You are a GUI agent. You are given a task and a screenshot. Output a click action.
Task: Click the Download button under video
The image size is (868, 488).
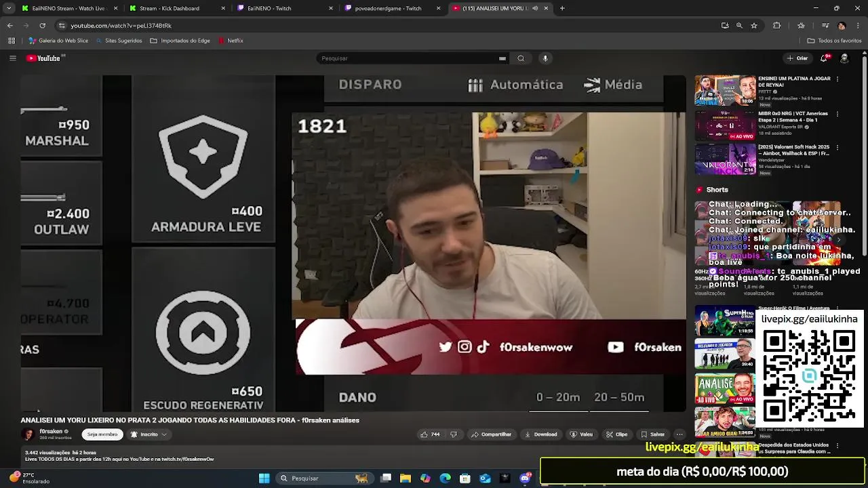tap(541, 434)
